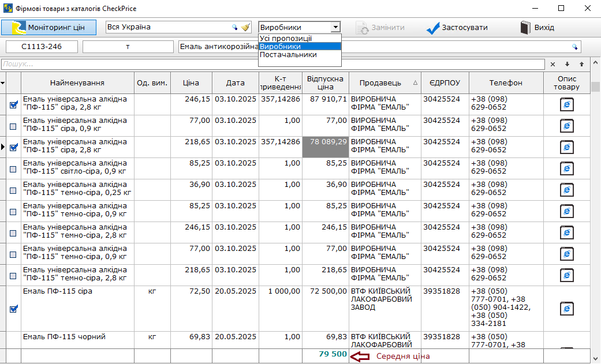Open product description icon for the first row

[x=567, y=104]
